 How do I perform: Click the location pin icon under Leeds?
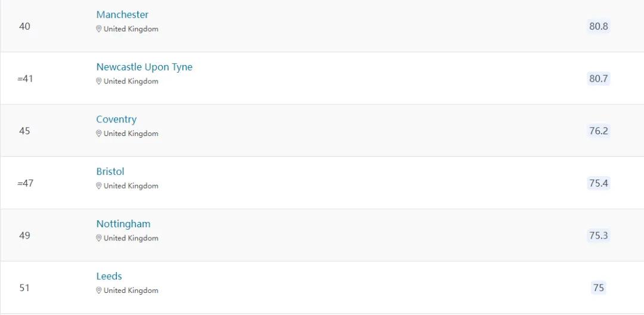pyautogui.click(x=98, y=291)
